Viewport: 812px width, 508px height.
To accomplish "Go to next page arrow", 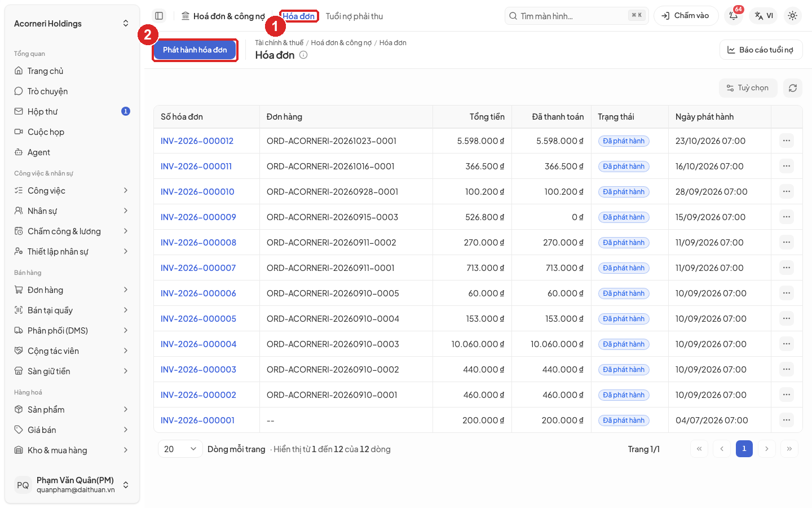I will click(x=767, y=449).
